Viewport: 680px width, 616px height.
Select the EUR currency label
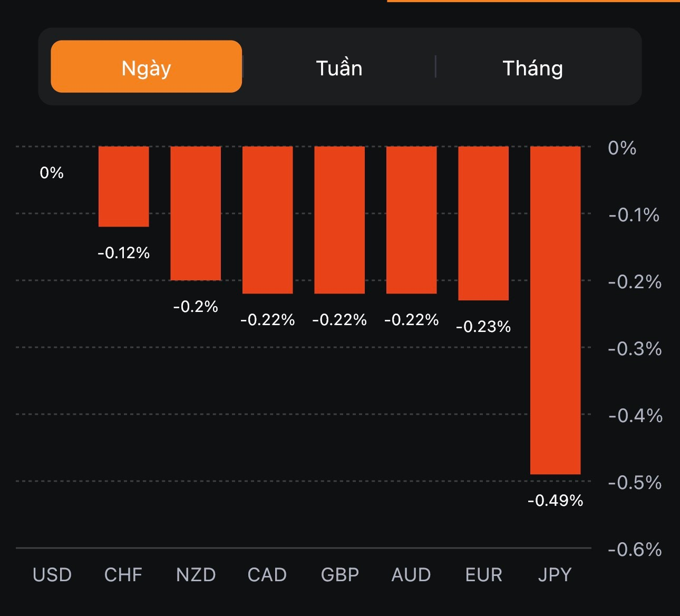(x=483, y=574)
